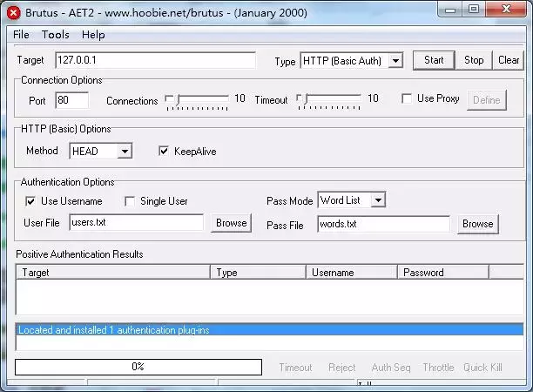Screen dimensions: 533x392
Task: Click the 0% progress bar
Action: [138, 367]
